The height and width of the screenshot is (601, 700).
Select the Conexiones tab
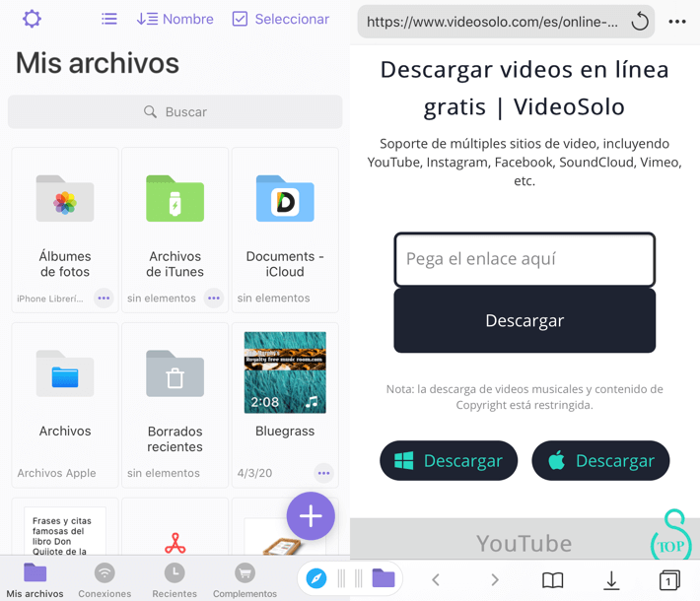pyautogui.click(x=105, y=579)
